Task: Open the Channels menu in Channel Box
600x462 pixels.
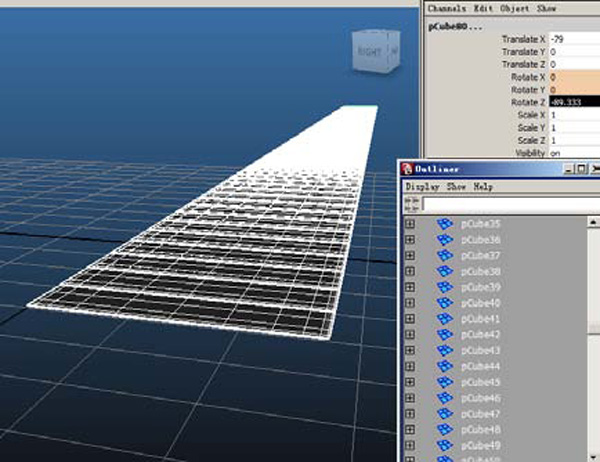Action: click(447, 8)
